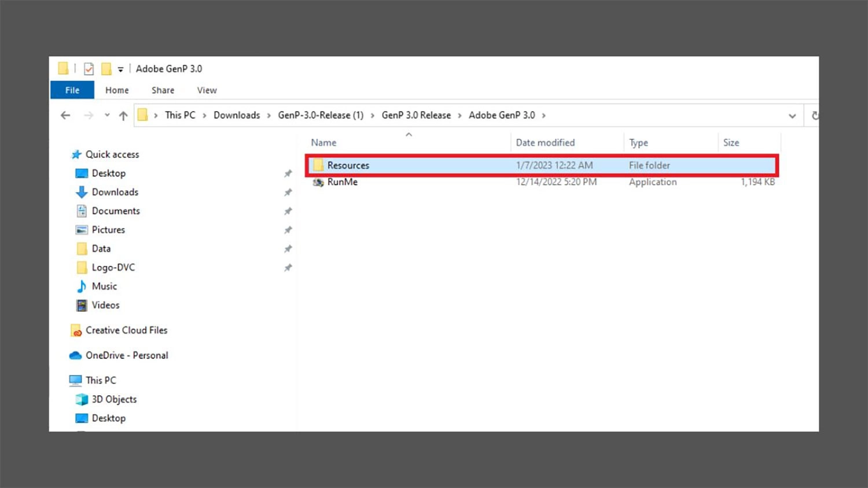Click the Music note icon

[82, 286]
